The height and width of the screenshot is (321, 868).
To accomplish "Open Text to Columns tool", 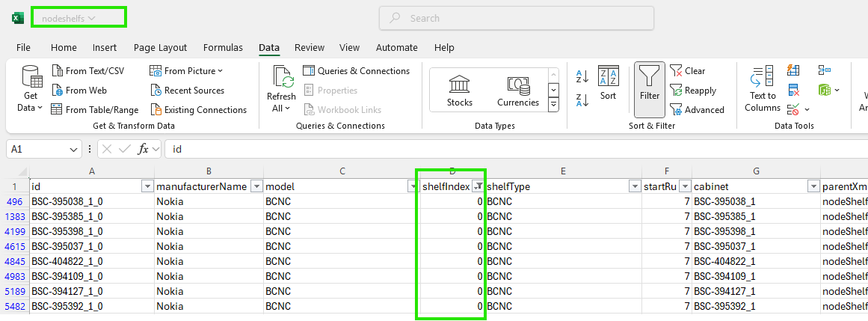I will pos(762,90).
